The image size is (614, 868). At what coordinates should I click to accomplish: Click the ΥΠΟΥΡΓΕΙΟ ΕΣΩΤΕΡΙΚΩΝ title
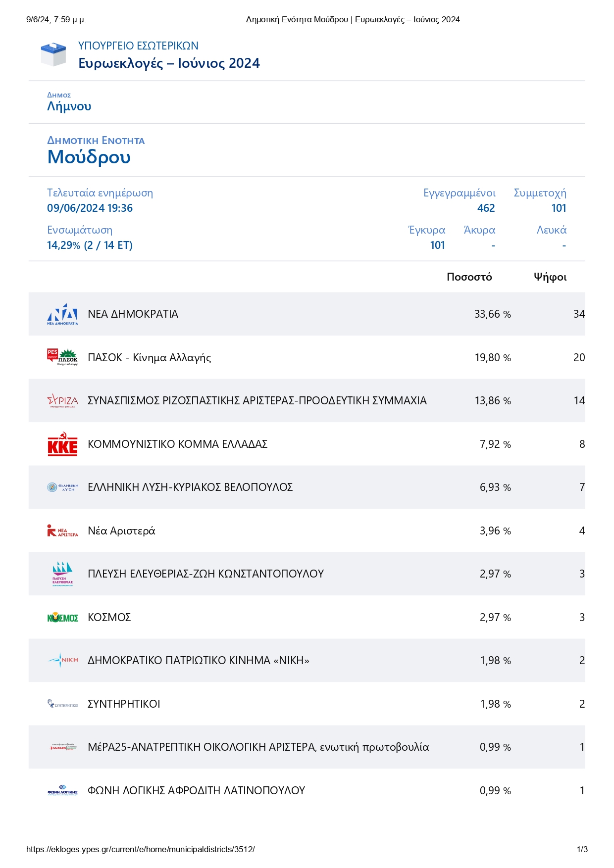(138, 46)
